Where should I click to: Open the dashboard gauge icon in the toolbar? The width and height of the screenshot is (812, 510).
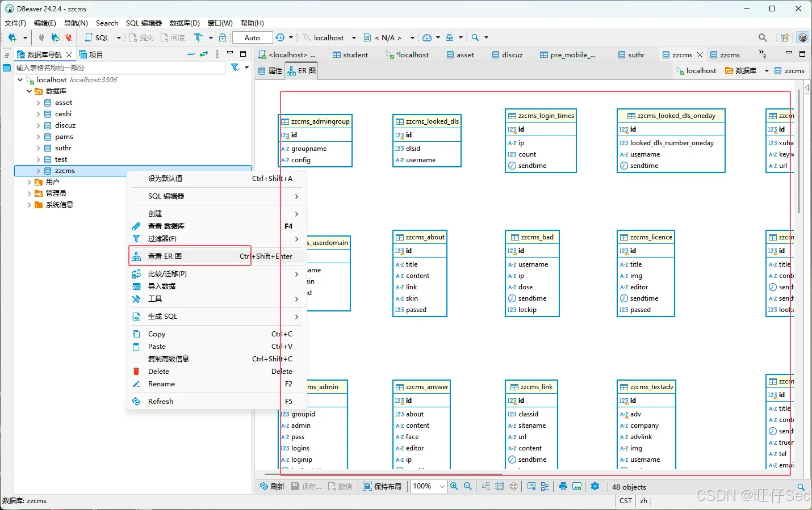click(427, 37)
